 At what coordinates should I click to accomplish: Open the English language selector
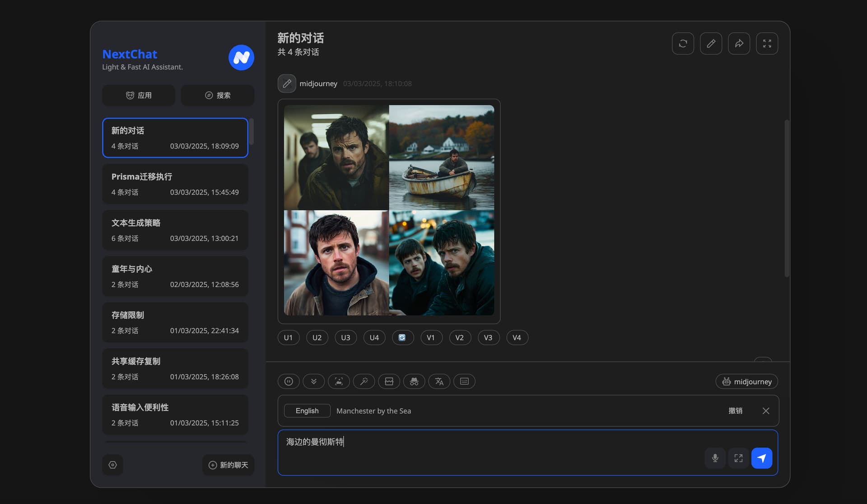[x=307, y=411]
